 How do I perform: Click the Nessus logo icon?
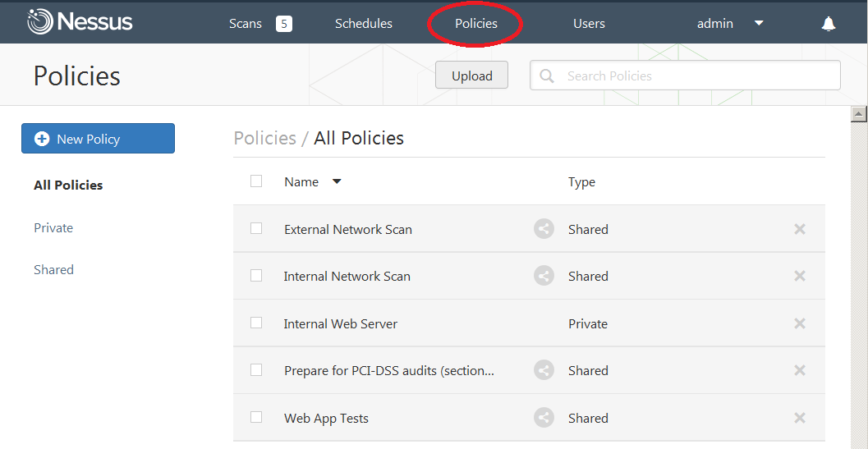click(x=40, y=22)
